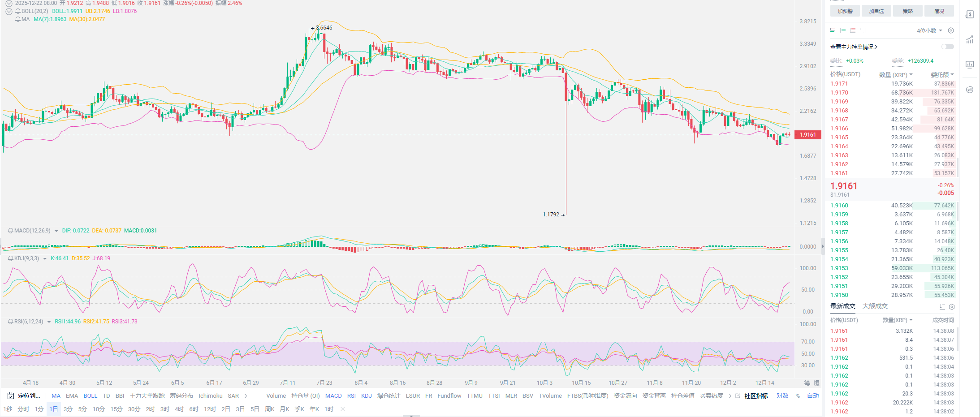Image resolution: width=980 pixels, height=417 pixels.
Task: Show combined buy and sell order book view
Action: point(833,30)
